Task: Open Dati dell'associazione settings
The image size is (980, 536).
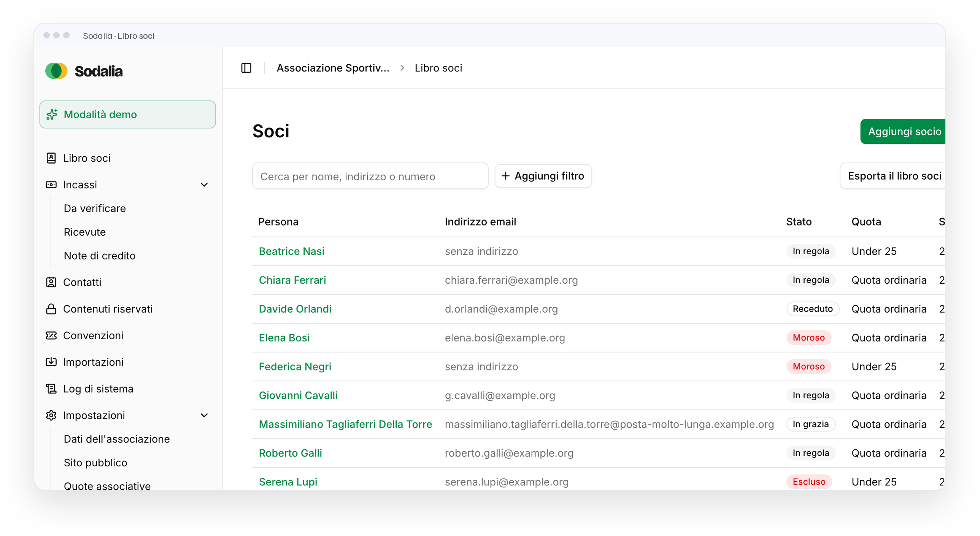Action: (x=117, y=439)
